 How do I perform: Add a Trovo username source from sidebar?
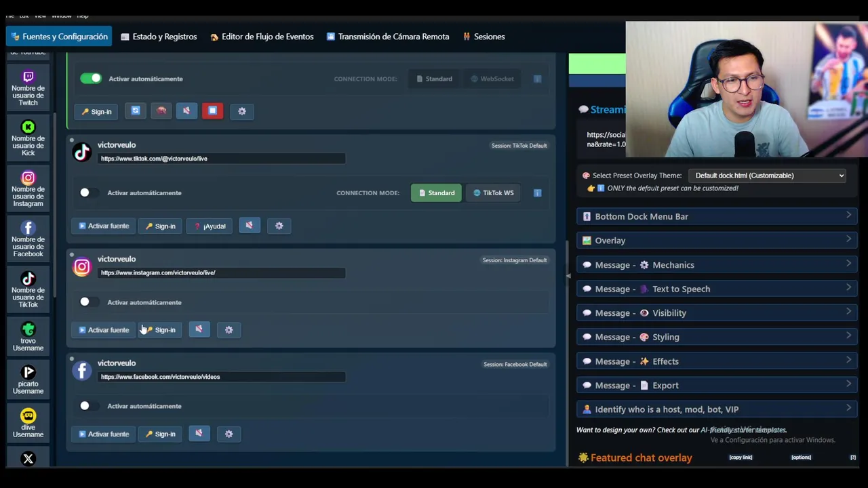(28, 337)
